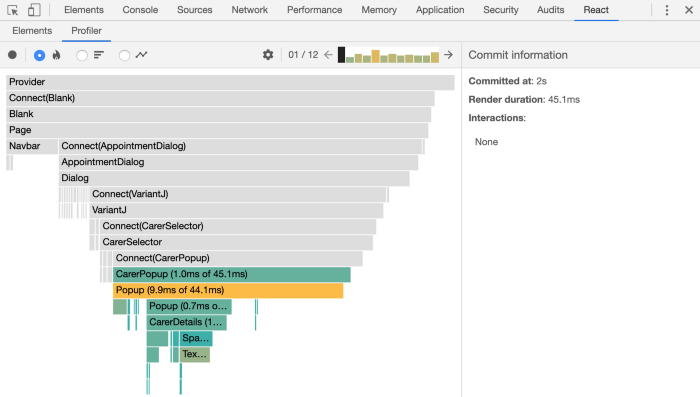Viewport: 700px width, 397px height.
Task: Select the Blank component bar
Action: tap(219, 114)
